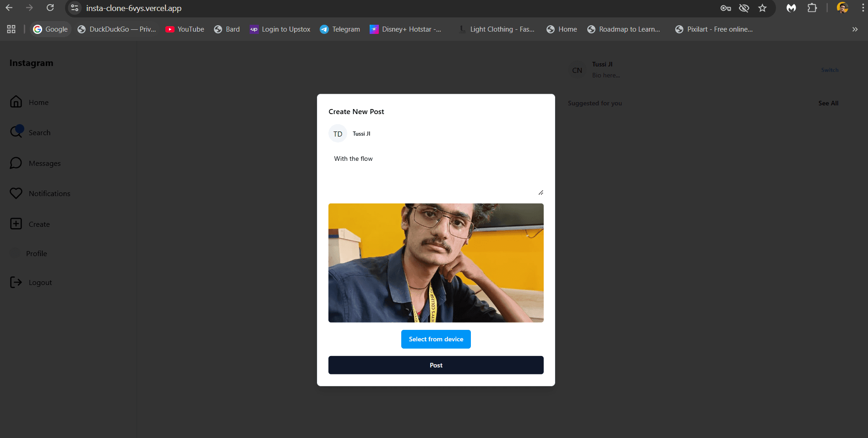868x438 pixels.
Task: Open the apps grid in bookmarks bar
Action: pos(11,29)
